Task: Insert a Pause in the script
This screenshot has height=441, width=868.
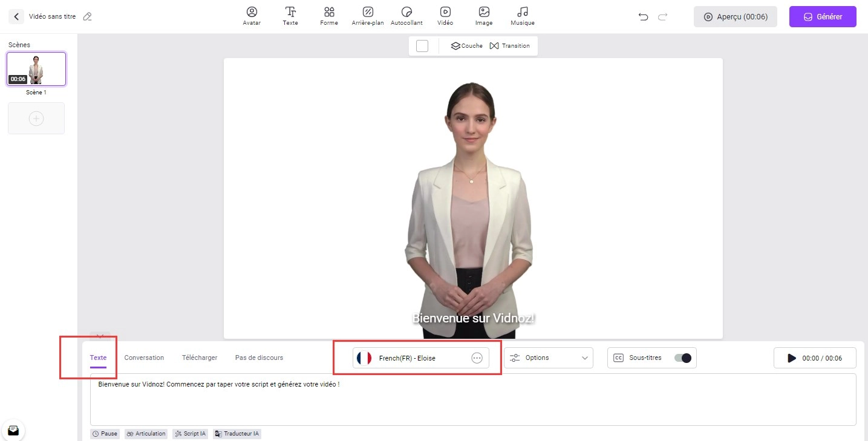Action: [x=105, y=434]
